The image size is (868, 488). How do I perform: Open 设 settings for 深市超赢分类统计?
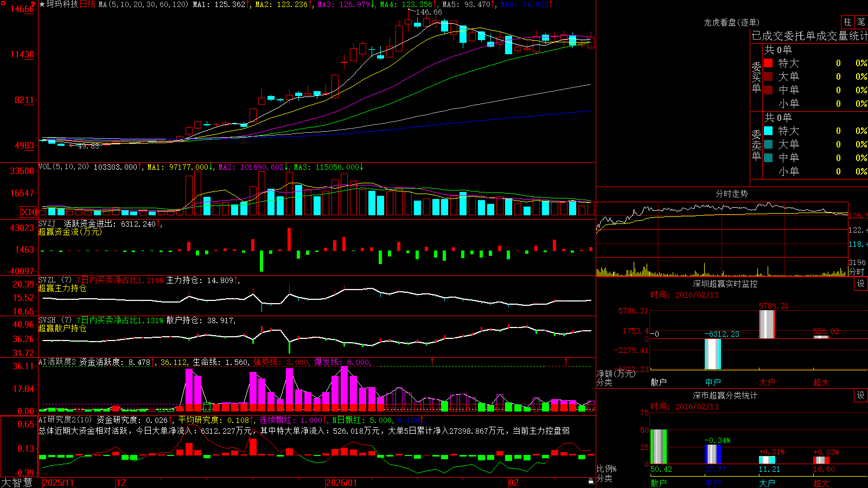[861, 395]
